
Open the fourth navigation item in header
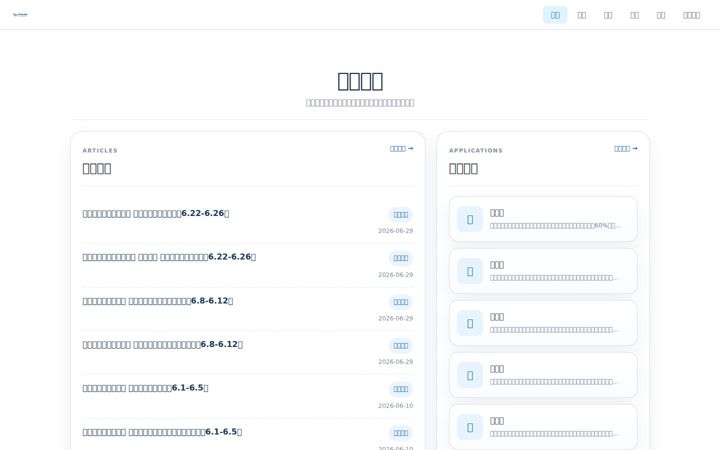tap(634, 15)
